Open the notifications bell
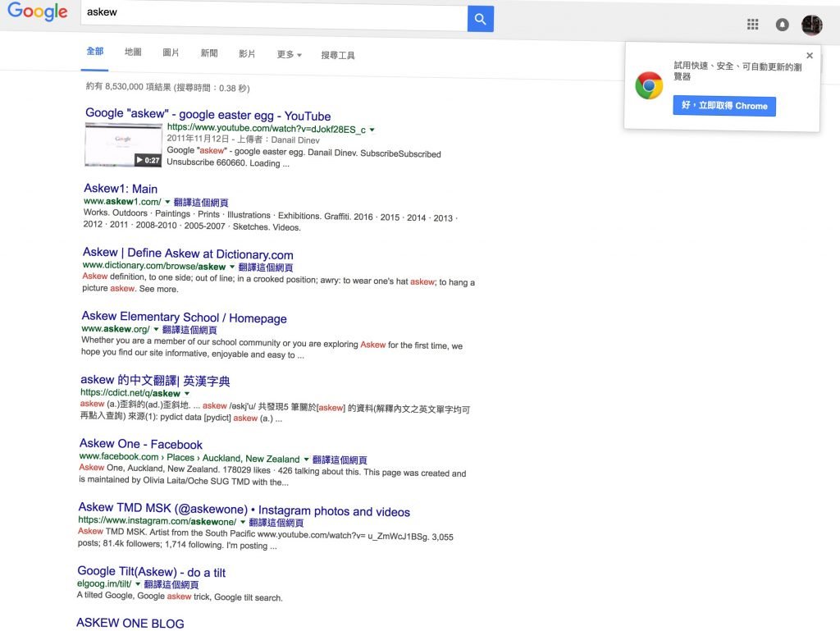The width and height of the screenshot is (840, 631). 782,25
